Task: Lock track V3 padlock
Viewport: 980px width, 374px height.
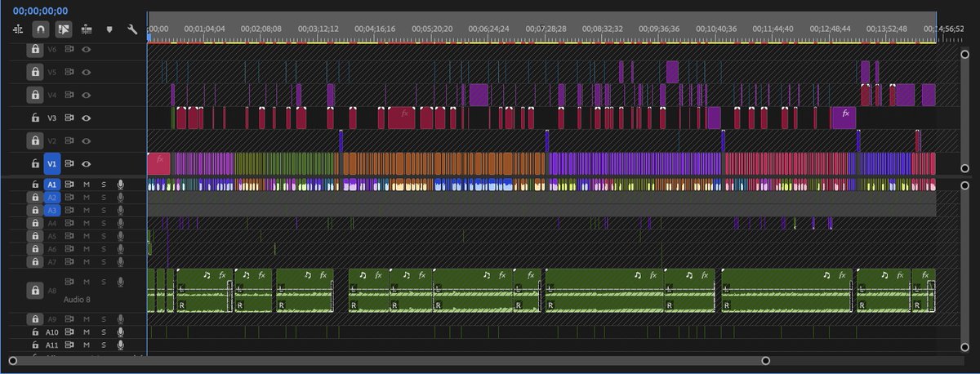Action: point(35,118)
